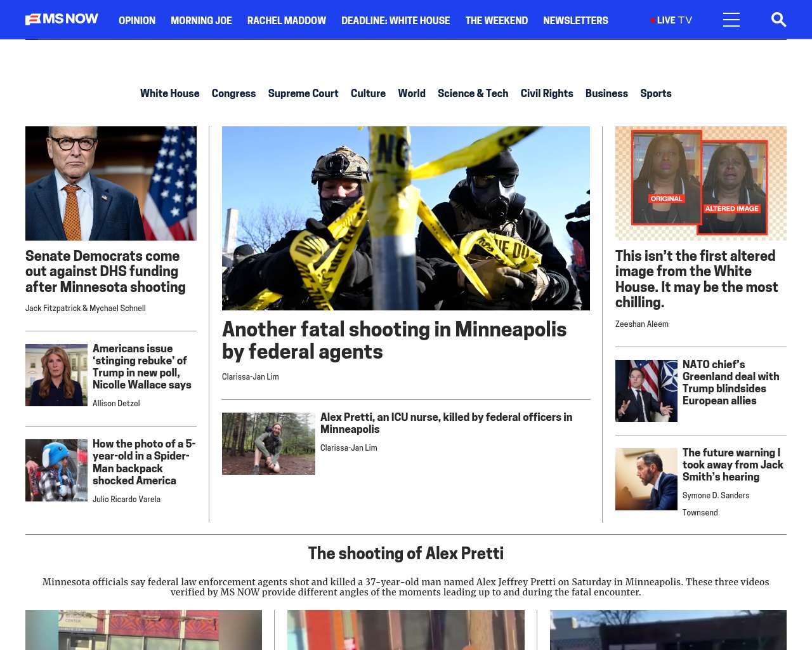
Task: Open the Opinion section in header
Action: pyautogui.click(x=136, y=20)
